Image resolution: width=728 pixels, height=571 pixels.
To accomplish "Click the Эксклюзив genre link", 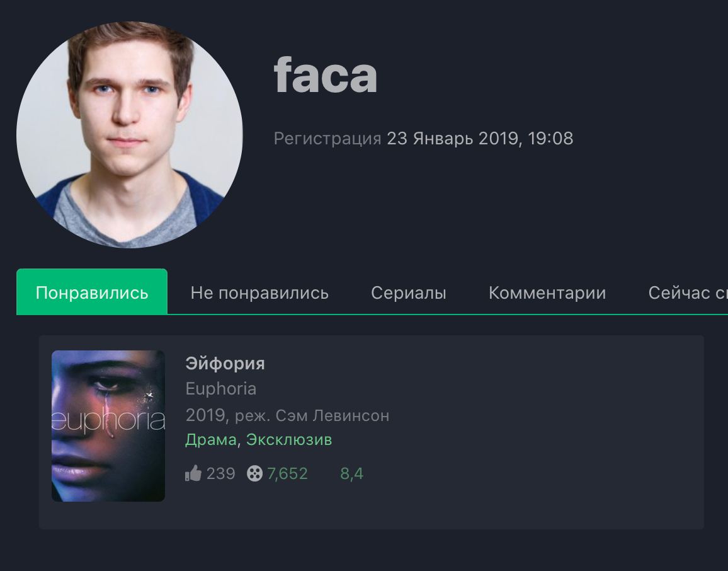I will pos(289,439).
